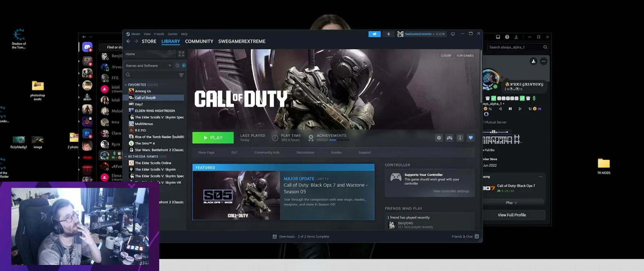Open the Help menu
This screenshot has width=644, height=271.
[184, 34]
